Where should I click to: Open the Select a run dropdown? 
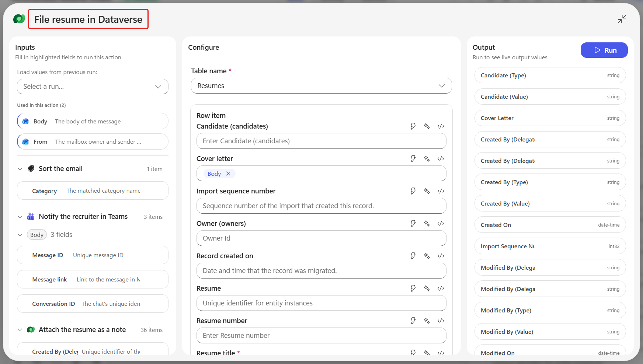[93, 87]
